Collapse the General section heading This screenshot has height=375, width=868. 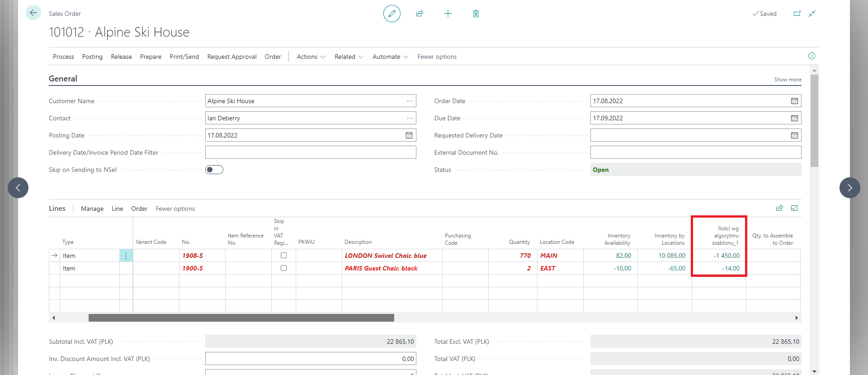63,79
